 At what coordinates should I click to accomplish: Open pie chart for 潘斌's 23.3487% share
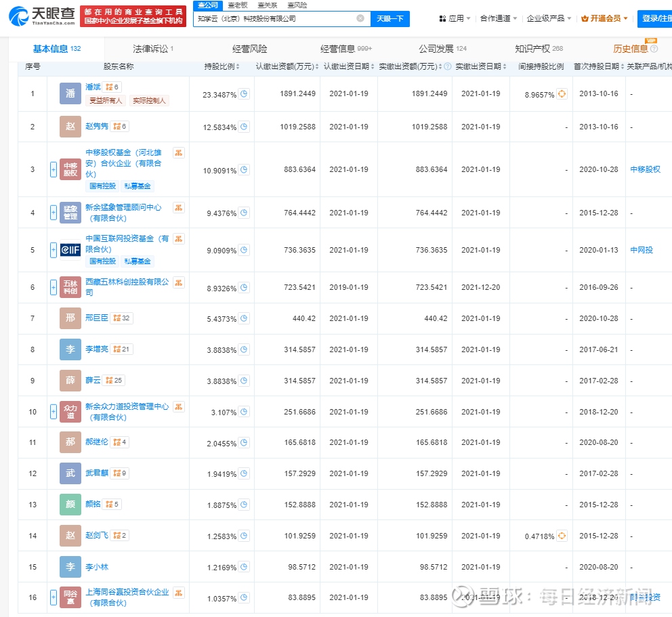[244, 94]
